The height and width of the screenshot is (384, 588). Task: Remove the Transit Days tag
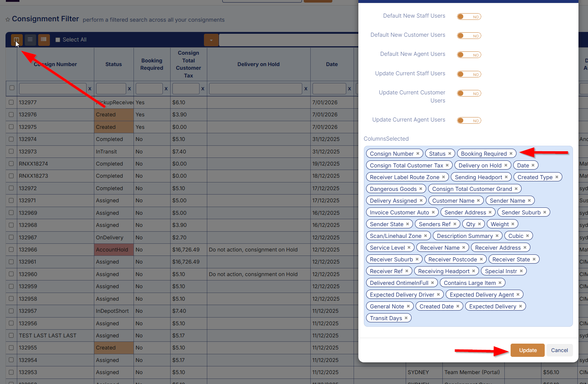coord(406,318)
